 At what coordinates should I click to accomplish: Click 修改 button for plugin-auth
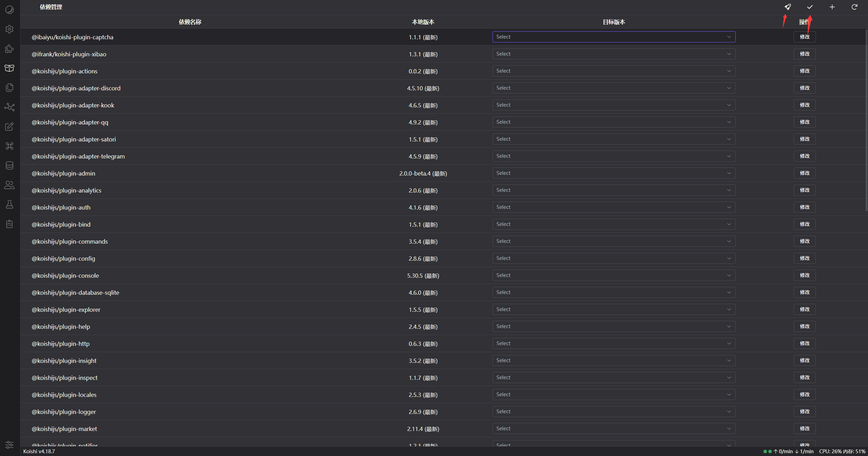coord(804,207)
